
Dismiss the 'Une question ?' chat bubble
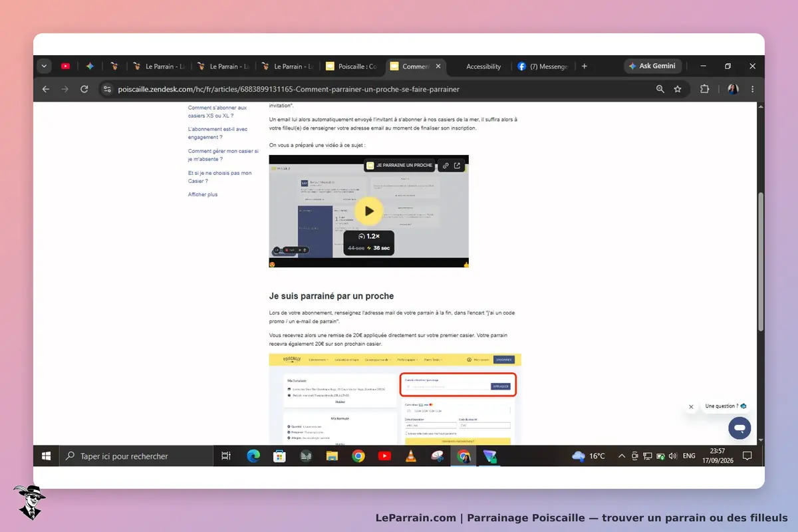(x=691, y=406)
